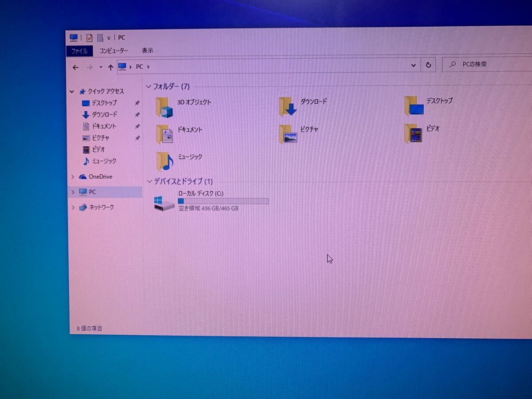Select ダウンロード in the Quick Access sidebar
The height and width of the screenshot is (399, 532).
tap(100, 114)
